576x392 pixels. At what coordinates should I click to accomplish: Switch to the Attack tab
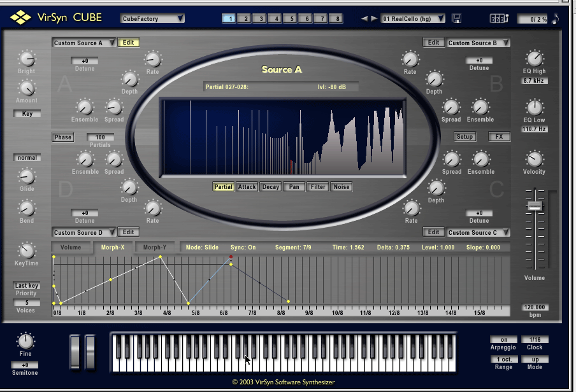[247, 186]
